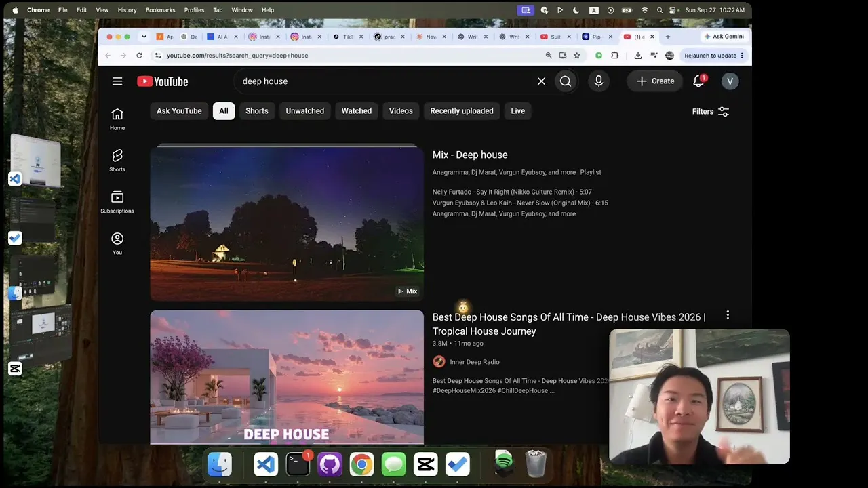Select the Live filter chip
This screenshot has height=488, width=868.
[518, 111]
